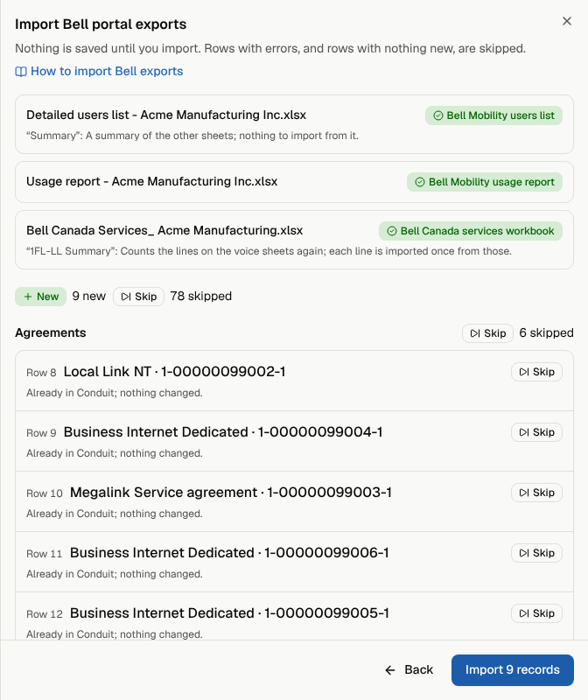The height and width of the screenshot is (700, 588).
Task: Click the 1FL-LL Summary note text
Action: click(269, 251)
